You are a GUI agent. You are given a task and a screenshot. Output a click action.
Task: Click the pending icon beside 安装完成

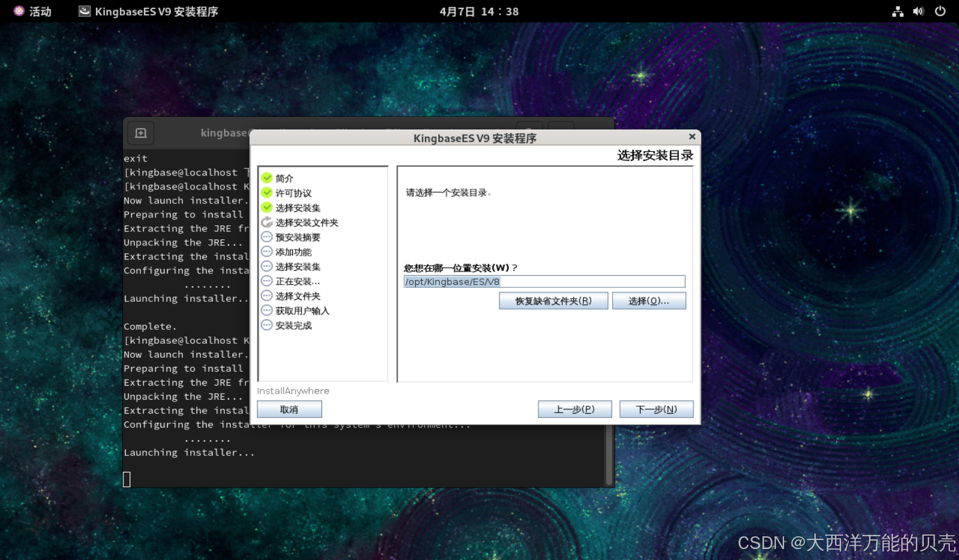pos(267,325)
